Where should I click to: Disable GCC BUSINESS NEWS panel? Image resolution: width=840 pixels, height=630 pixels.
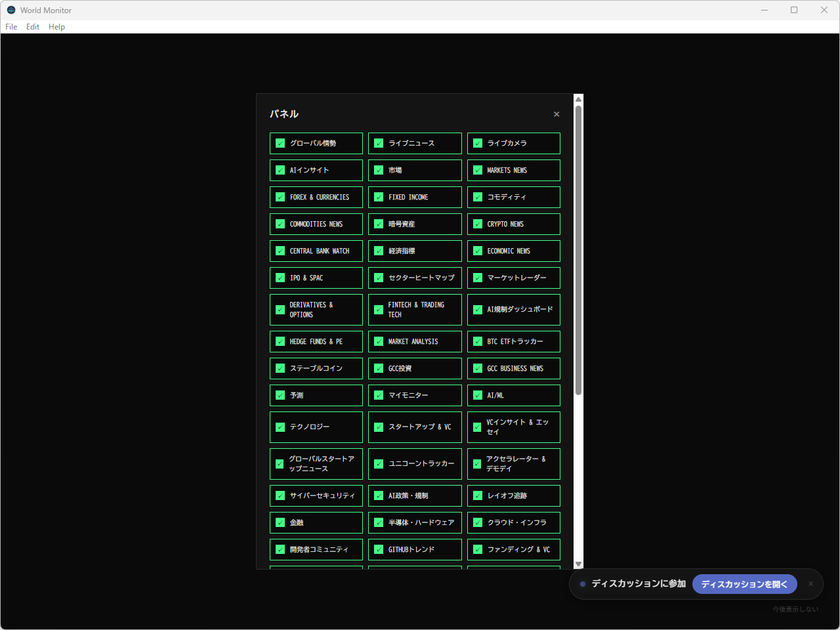[478, 368]
